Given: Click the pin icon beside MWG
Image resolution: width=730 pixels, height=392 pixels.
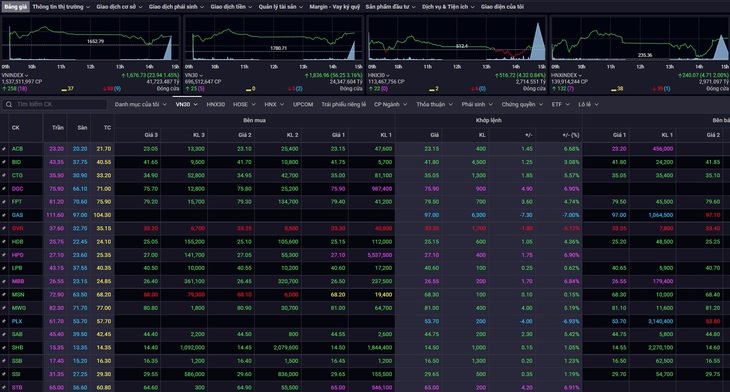Looking at the screenshot, I should 4,308.
